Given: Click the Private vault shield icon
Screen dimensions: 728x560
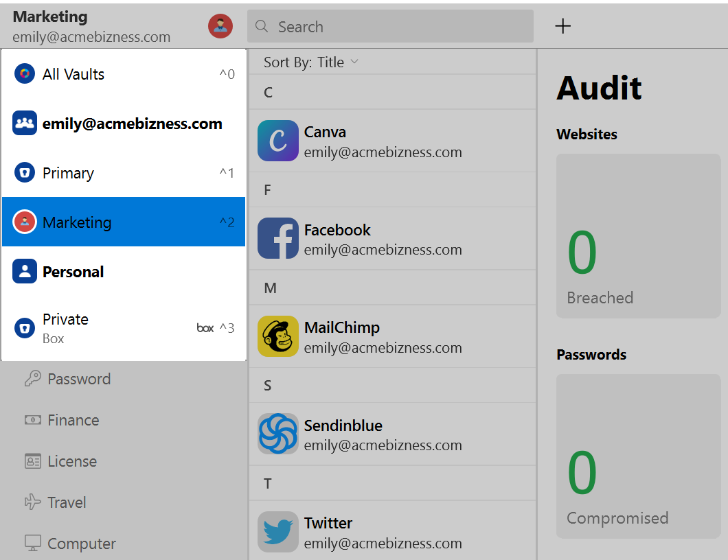Looking at the screenshot, I should point(25,328).
